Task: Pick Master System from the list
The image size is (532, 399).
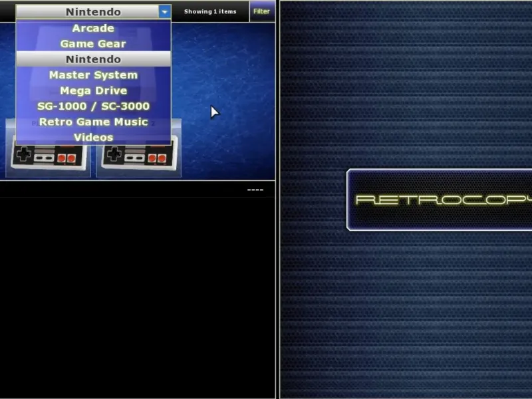Action: pyautogui.click(x=93, y=75)
